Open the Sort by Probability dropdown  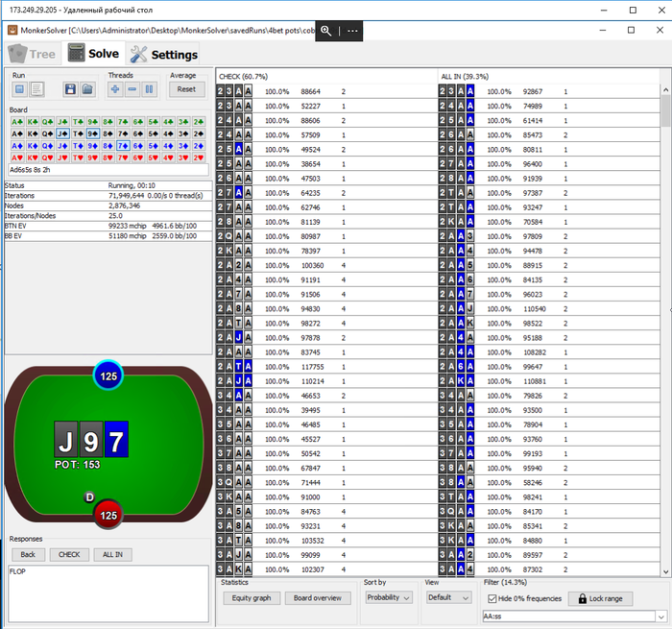coord(389,597)
